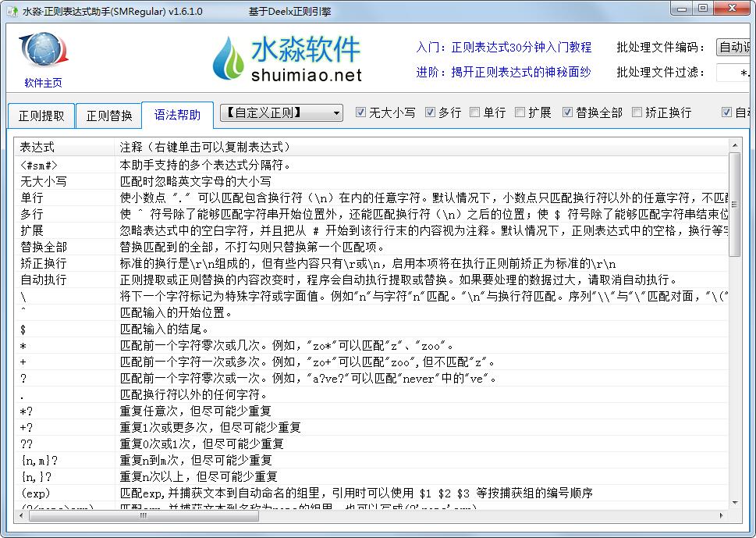
Task: Select the 单行 row in list
Action: [371, 198]
